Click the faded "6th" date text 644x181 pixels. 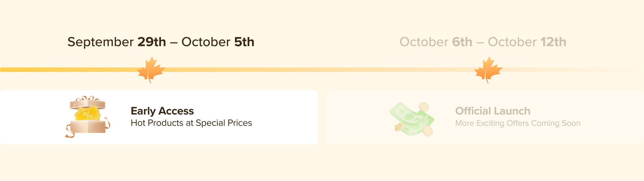coord(462,42)
